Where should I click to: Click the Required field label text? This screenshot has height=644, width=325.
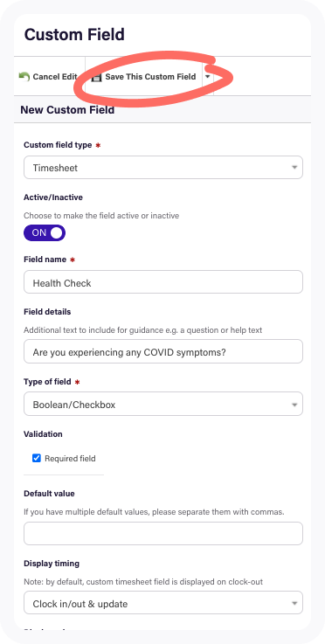[70, 459]
